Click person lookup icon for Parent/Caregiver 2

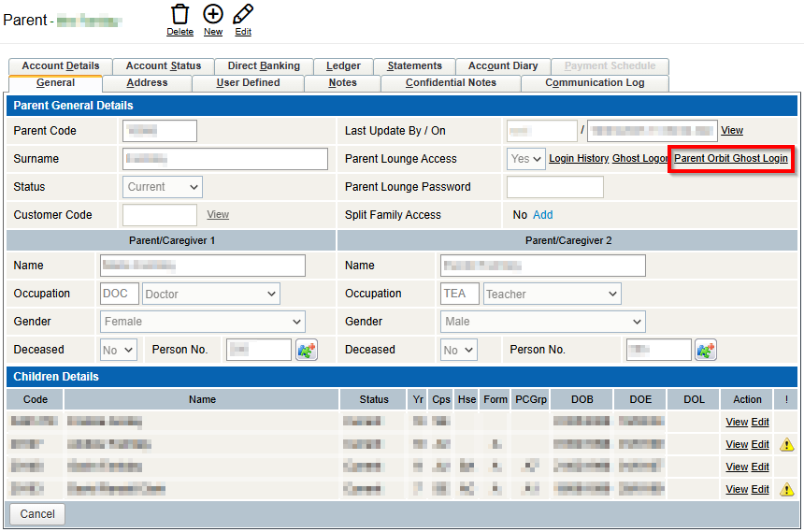coord(705,350)
